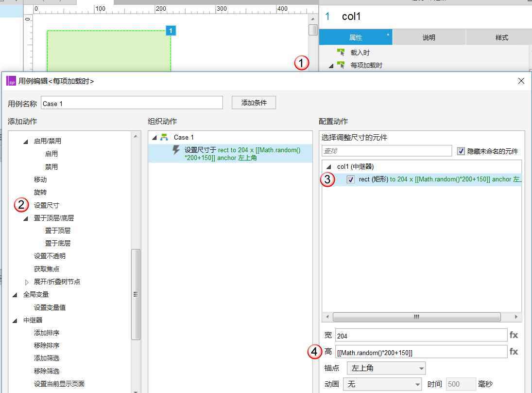Click the 用例名称 Case 1 input field

pos(132,103)
